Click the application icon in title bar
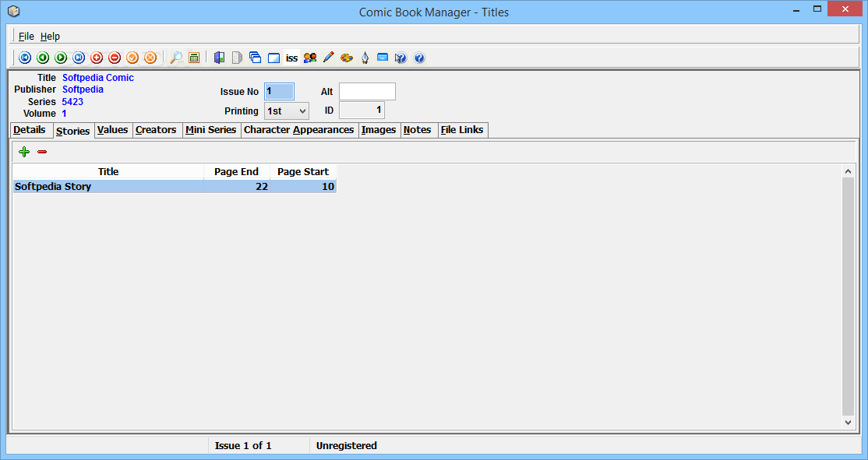The image size is (868, 460). pos(14,11)
